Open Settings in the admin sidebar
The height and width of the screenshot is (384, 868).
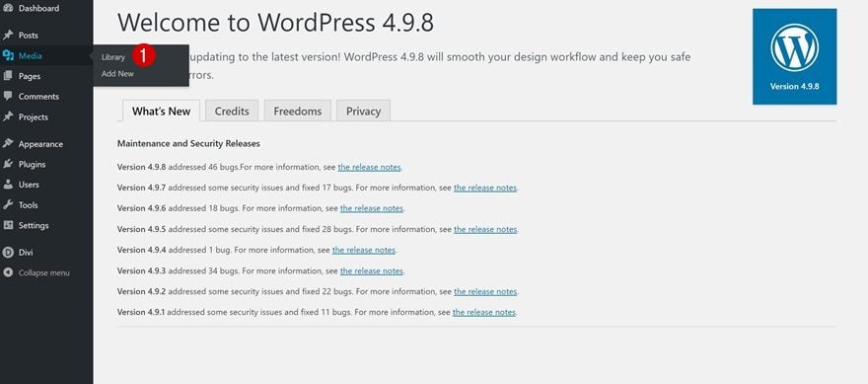coord(34,225)
